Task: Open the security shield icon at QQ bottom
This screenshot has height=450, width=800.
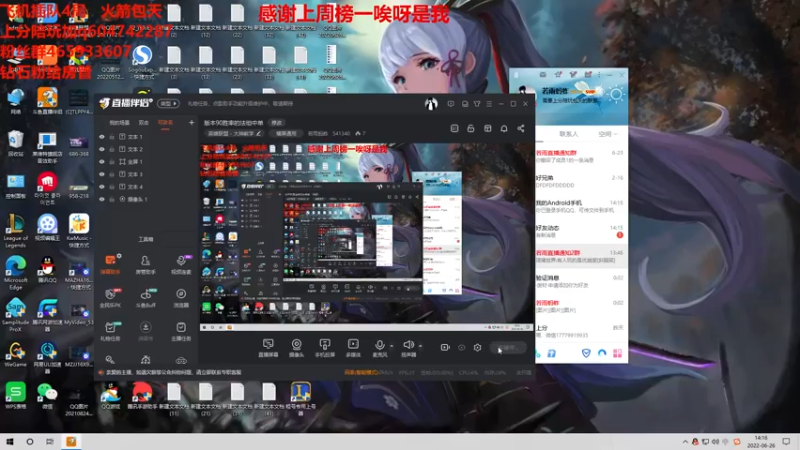Action: coord(586,353)
